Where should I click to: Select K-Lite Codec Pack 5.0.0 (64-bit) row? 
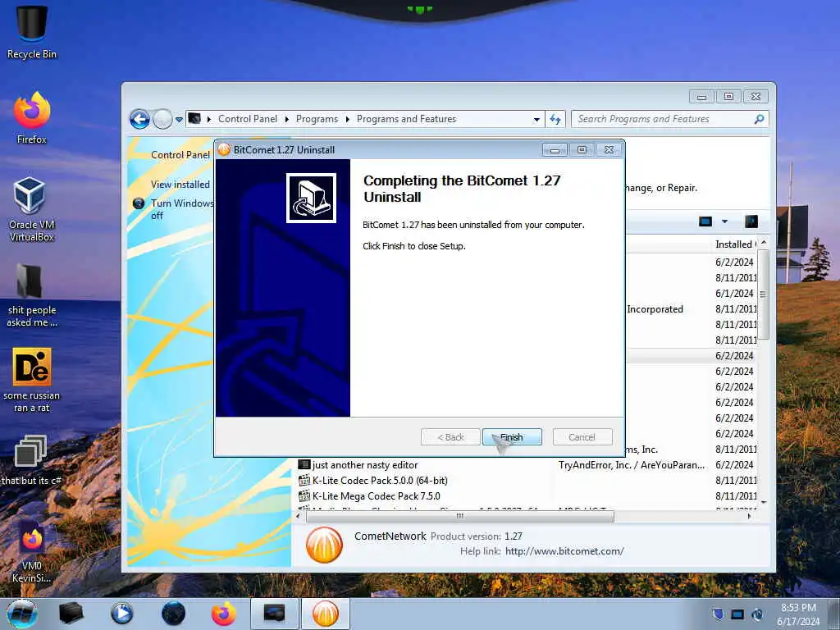[x=526, y=481]
